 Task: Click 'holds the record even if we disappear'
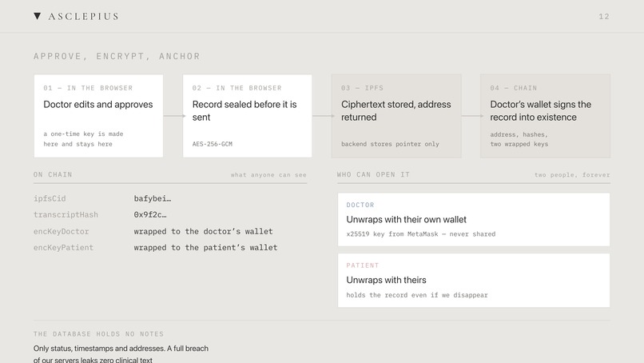[417, 295]
